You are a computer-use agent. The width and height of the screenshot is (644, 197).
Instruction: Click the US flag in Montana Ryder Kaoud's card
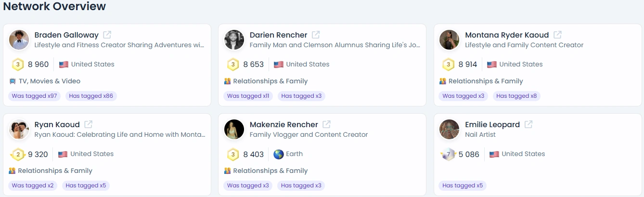coord(491,65)
